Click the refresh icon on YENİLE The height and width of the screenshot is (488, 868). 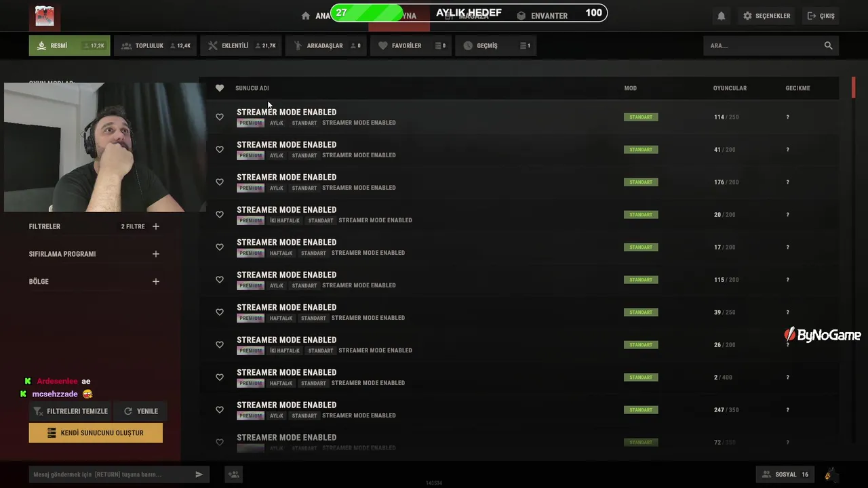click(128, 411)
